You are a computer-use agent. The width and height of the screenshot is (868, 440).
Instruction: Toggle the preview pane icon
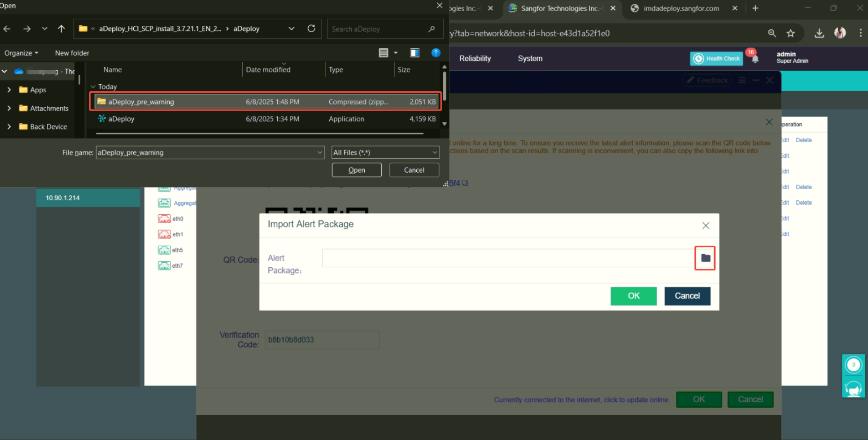click(415, 53)
